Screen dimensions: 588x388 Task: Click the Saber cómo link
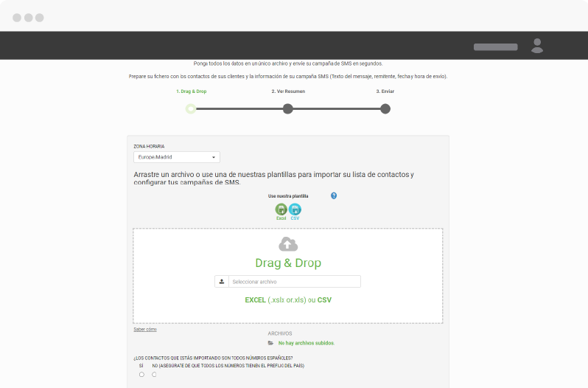click(x=145, y=329)
